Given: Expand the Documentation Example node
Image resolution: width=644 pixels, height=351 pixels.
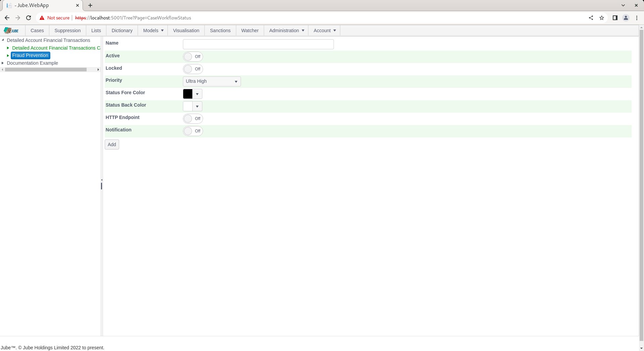Looking at the screenshot, I should tap(3, 63).
